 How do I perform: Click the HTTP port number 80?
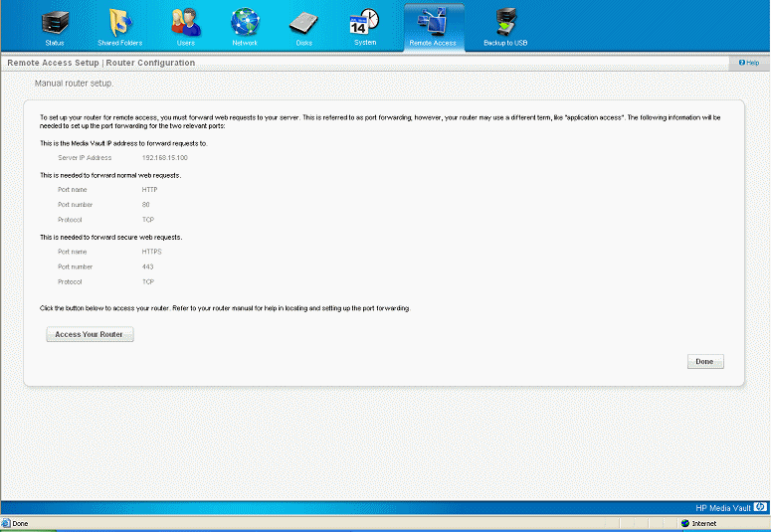tap(146, 204)
